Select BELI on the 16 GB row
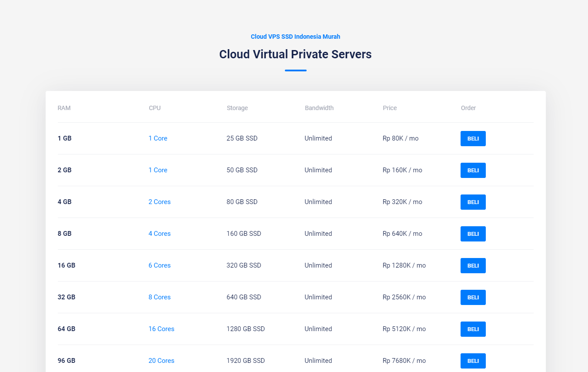This screenshot has width=588, height=372. coord(473,265)
